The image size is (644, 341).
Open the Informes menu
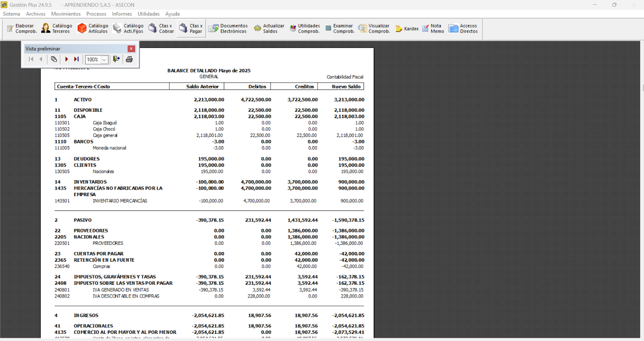pyautogui.click(x=122, y=14)
